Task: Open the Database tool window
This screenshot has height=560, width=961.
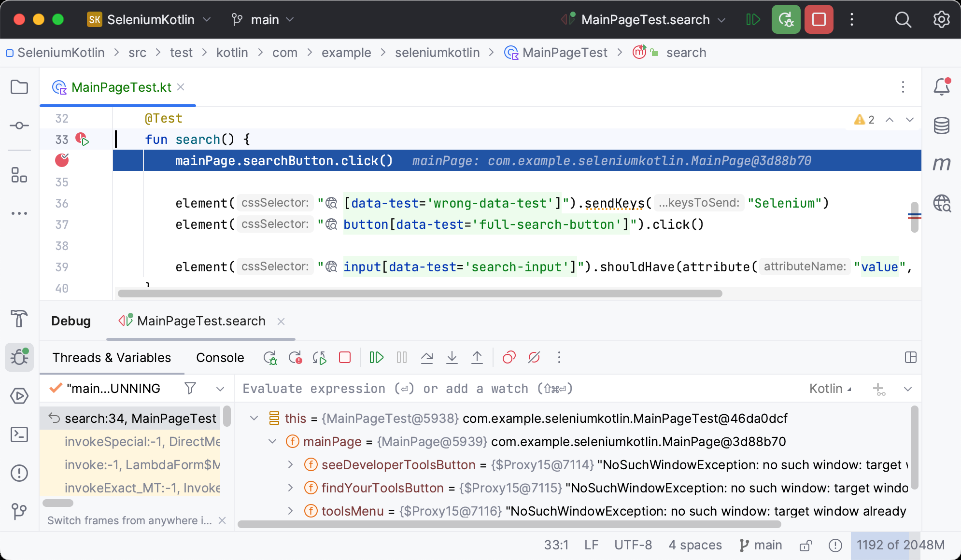Action: [x=941, y=126]
